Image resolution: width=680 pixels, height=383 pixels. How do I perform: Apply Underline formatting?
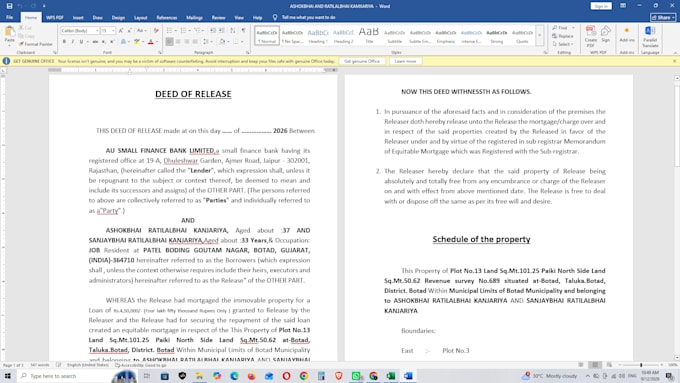pos(81,42)
